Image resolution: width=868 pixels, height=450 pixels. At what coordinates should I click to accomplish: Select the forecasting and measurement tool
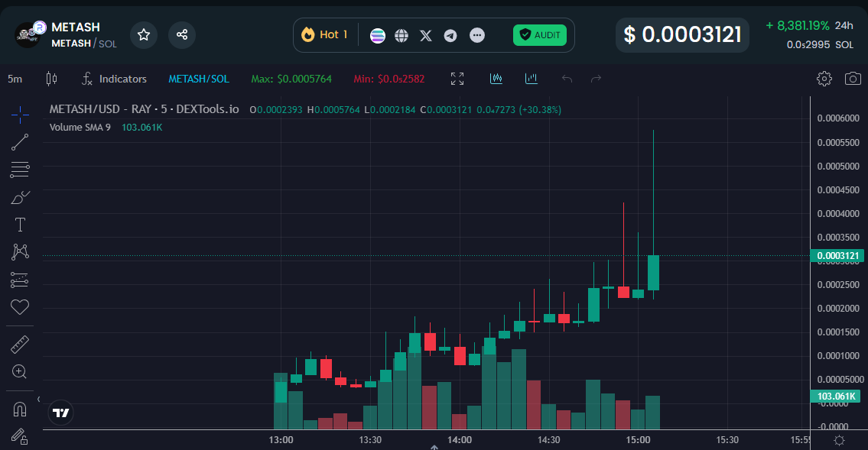pyautogui.click(x=20, y=280)
